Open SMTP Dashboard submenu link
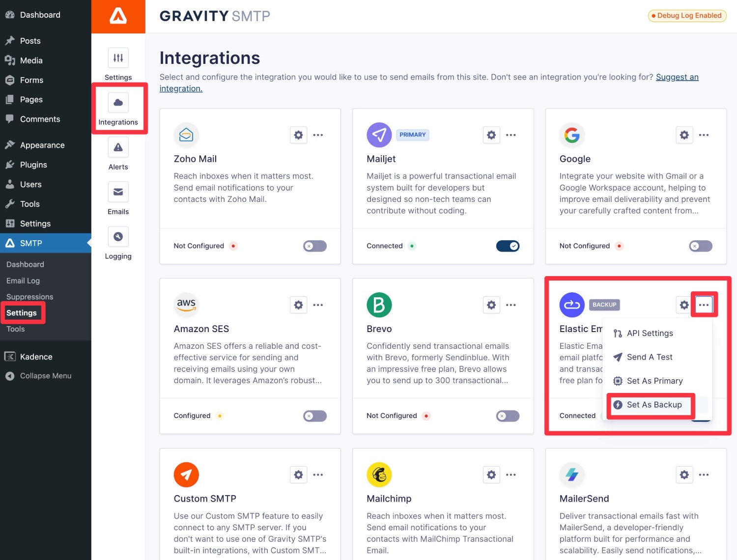Image resolution: width=737 pixels, height=560 pixels. [26, 264]
